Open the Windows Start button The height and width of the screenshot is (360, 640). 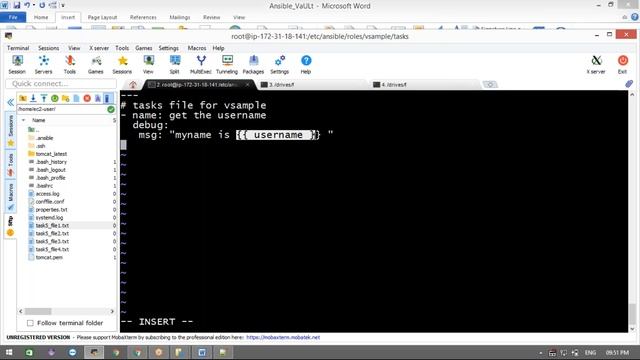point(9,352)
